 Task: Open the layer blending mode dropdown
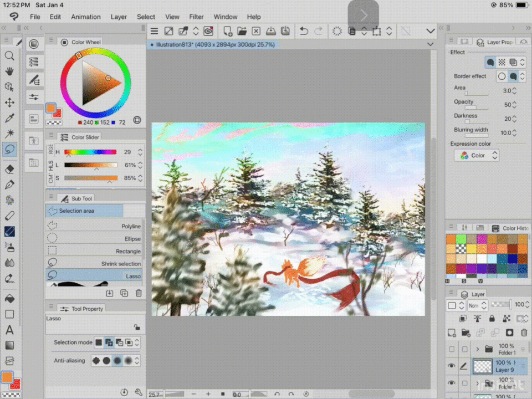[478, 305]
